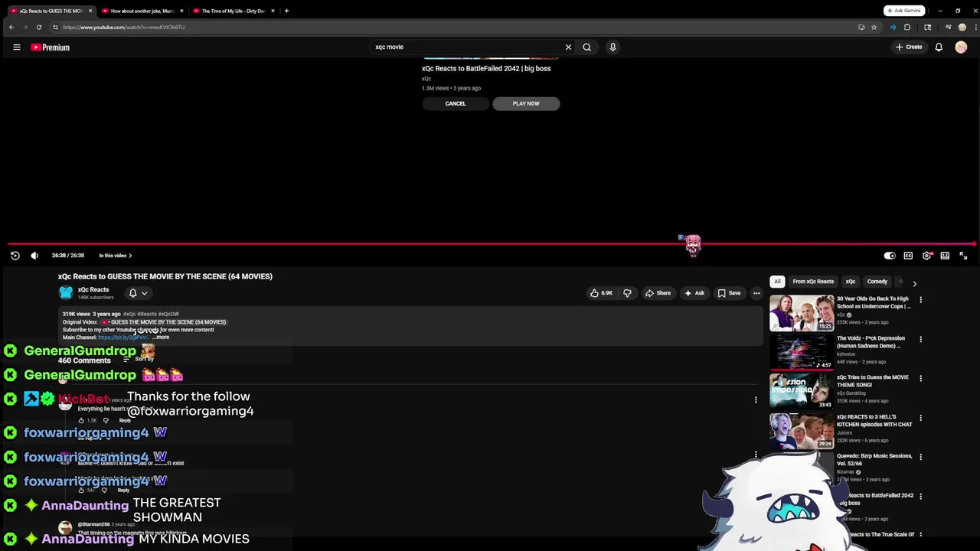Run search with the magnifier button

[586, 47]
